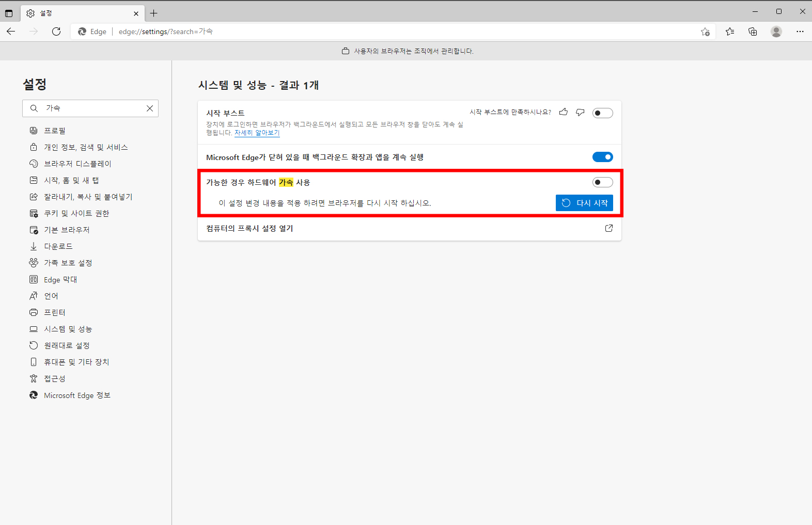
Task: Open external link icon for proxy settings
Action: pyautogui.click(x=609, y=228)
